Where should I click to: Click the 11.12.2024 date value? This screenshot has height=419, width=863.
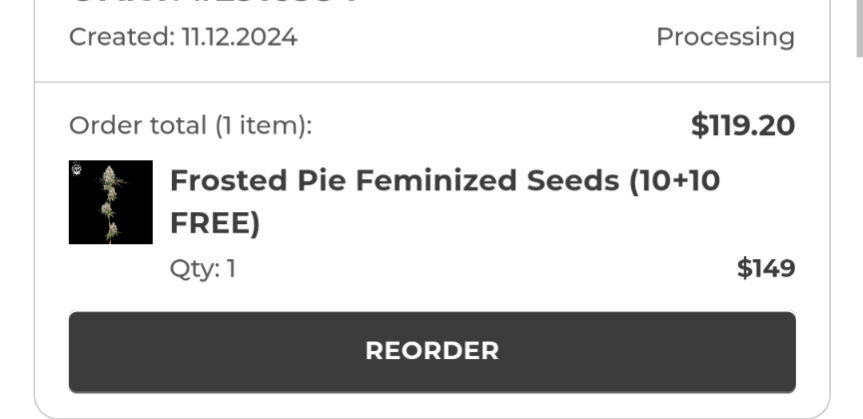pos(239,38)
